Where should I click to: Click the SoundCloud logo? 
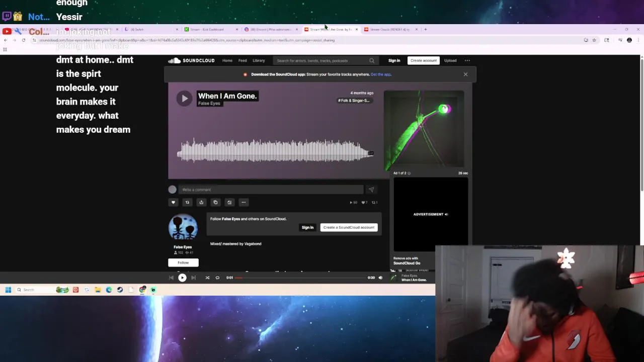click(191, 60)
